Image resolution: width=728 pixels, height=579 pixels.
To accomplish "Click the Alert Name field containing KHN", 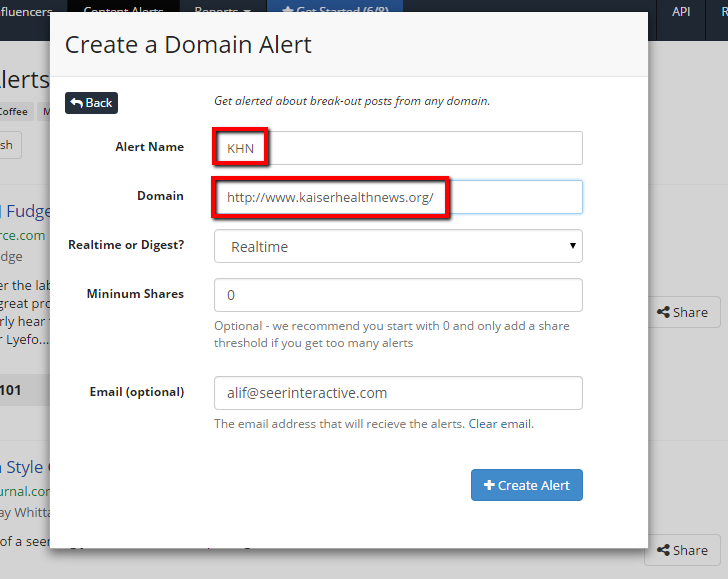I will [398, 148].
